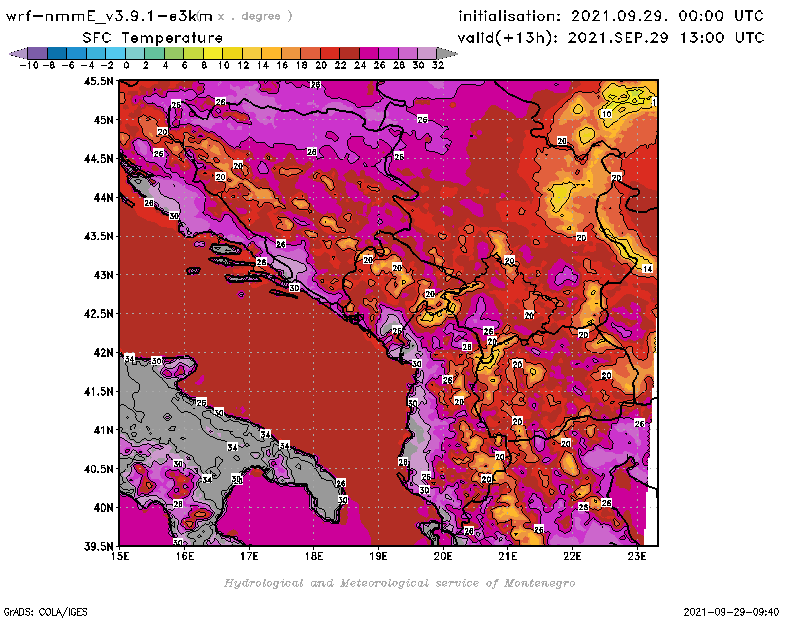Click the 44N latitude axis label
This screenshot has height=618, width=800.
103,197
